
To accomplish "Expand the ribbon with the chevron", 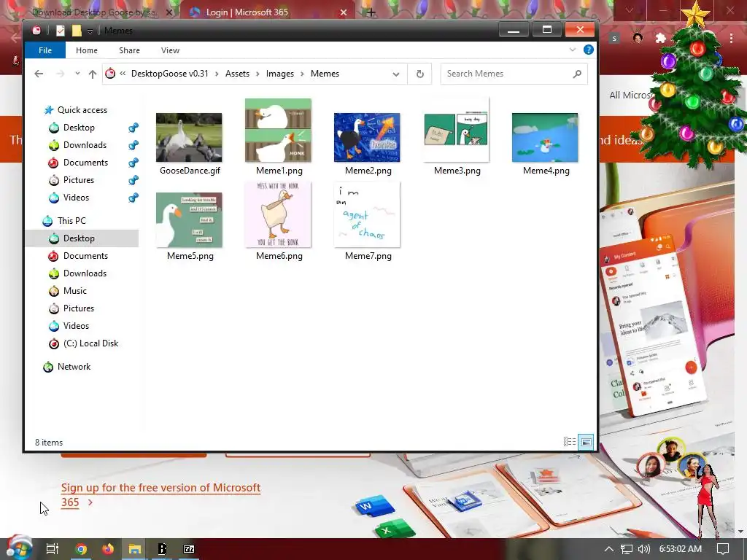I will pyautogui.click(x=573, y=50).
